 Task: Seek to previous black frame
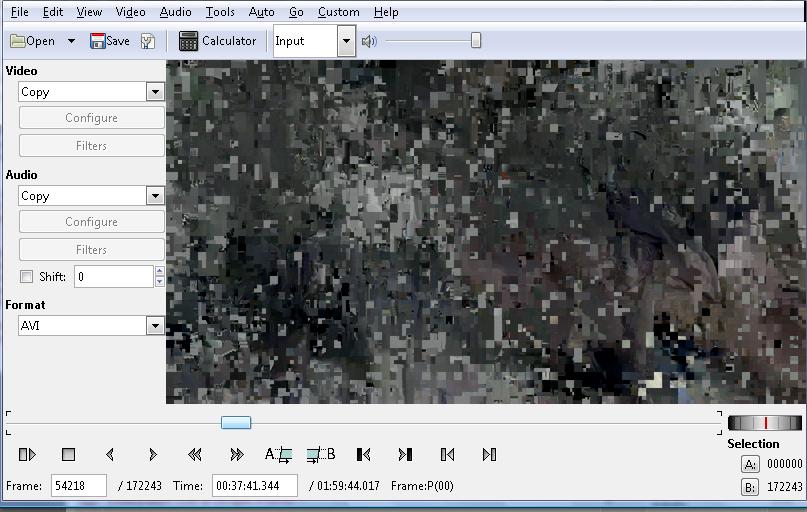click(363, 454)
